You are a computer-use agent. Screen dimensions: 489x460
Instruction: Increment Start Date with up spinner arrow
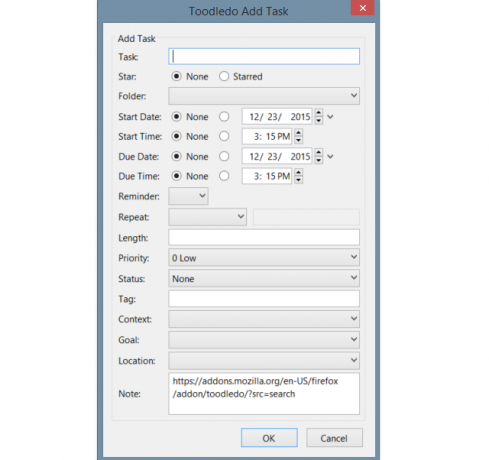(x=319, y=113)
